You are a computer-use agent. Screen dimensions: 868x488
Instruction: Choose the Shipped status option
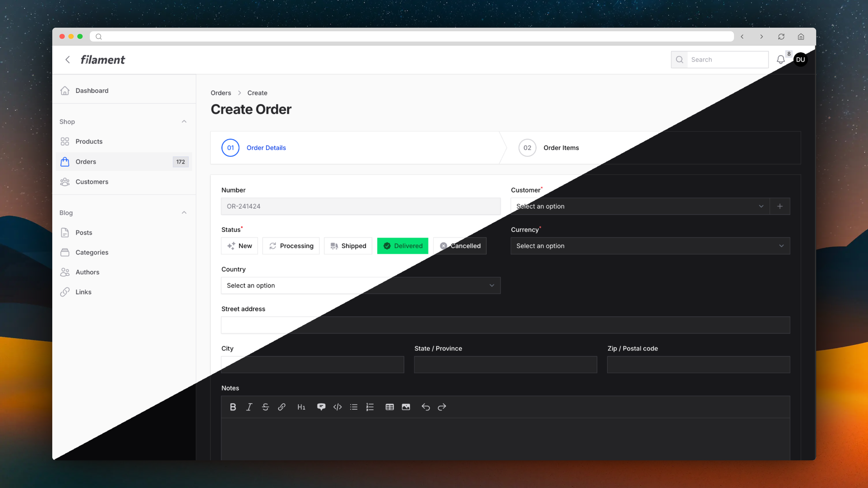(x=348, y=246)
